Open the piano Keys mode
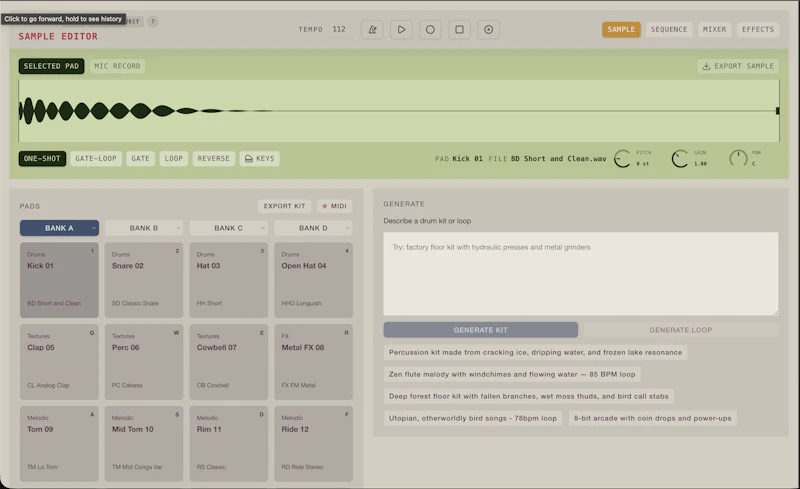Viewport: 800px width, 489px height. pyautogui.click(x=260, y=159)
